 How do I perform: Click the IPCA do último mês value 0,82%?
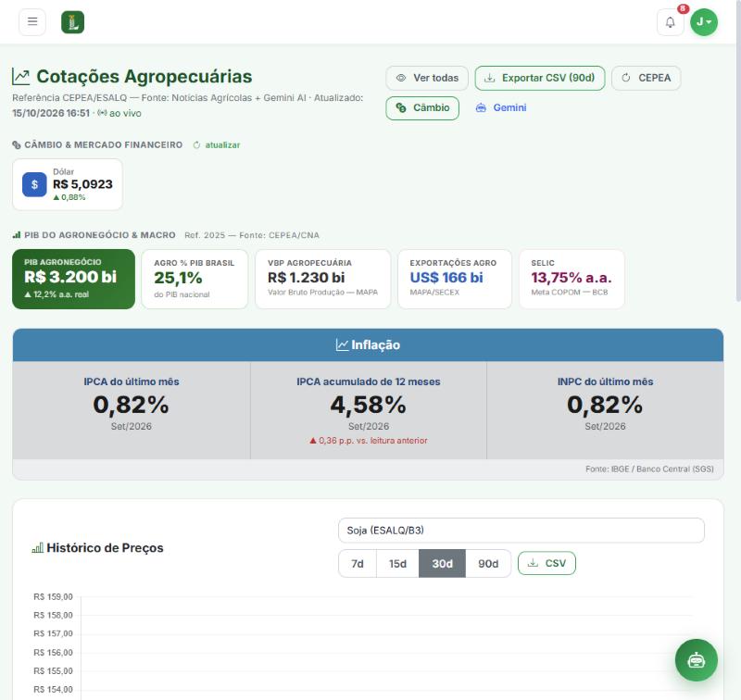[x=132, y=405]
